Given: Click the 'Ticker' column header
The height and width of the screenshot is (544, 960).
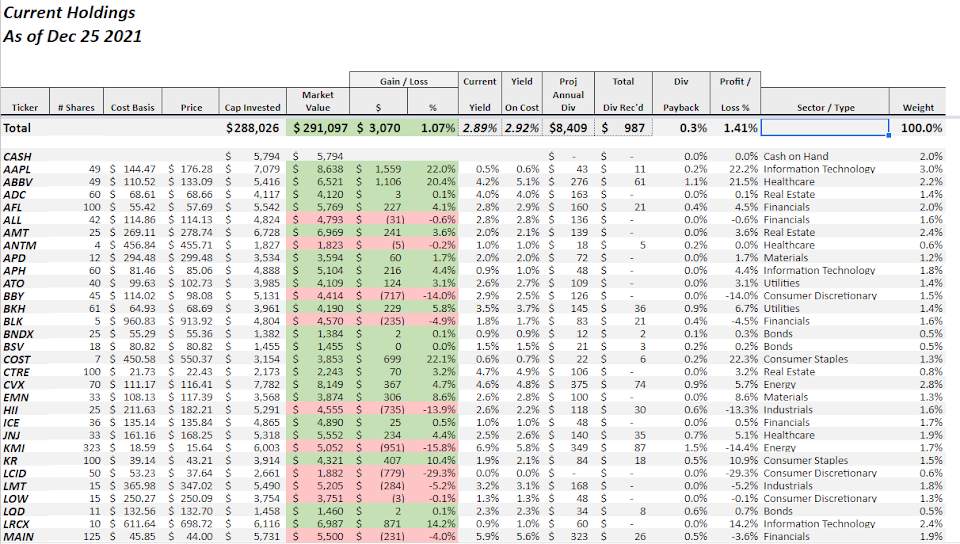Looking at the screenshot, I should coord(25,107).
